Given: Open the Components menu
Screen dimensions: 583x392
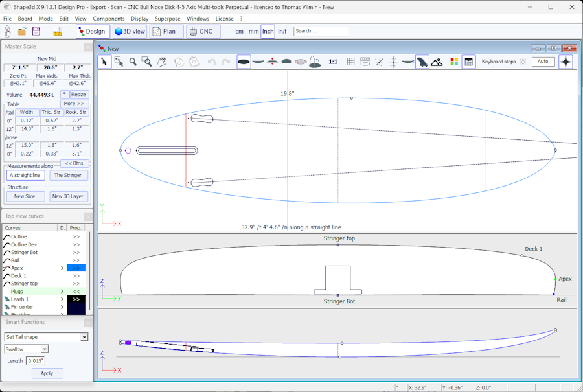Looking at the screenshot, I should click(x=108, y=19).
